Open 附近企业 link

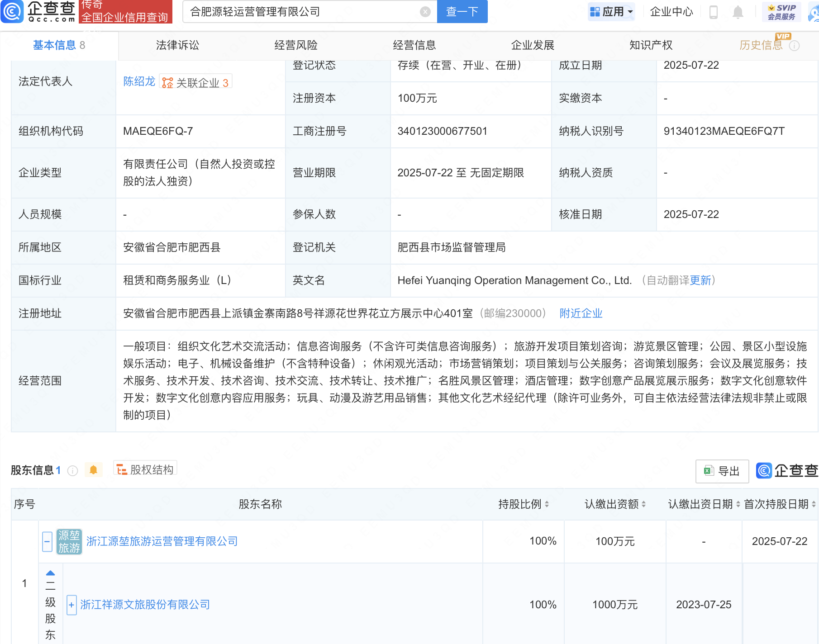point(581,313)
